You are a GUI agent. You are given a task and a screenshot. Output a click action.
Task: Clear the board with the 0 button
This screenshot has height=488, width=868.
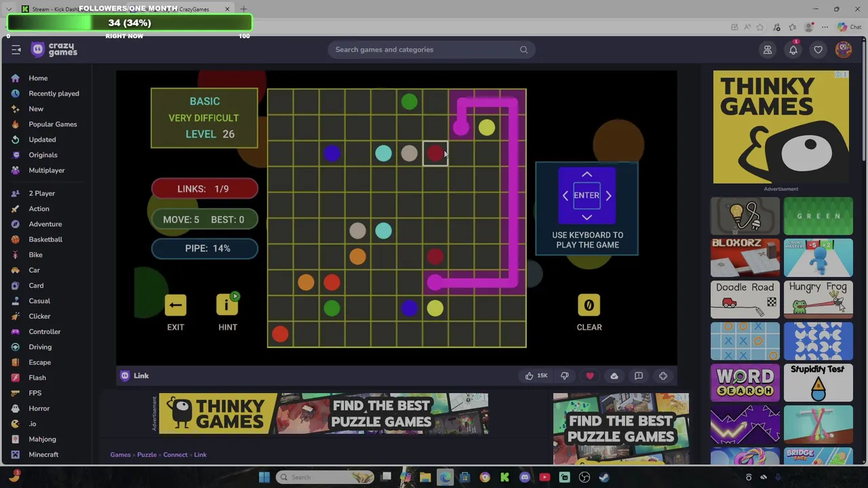[x=589, y=305]
